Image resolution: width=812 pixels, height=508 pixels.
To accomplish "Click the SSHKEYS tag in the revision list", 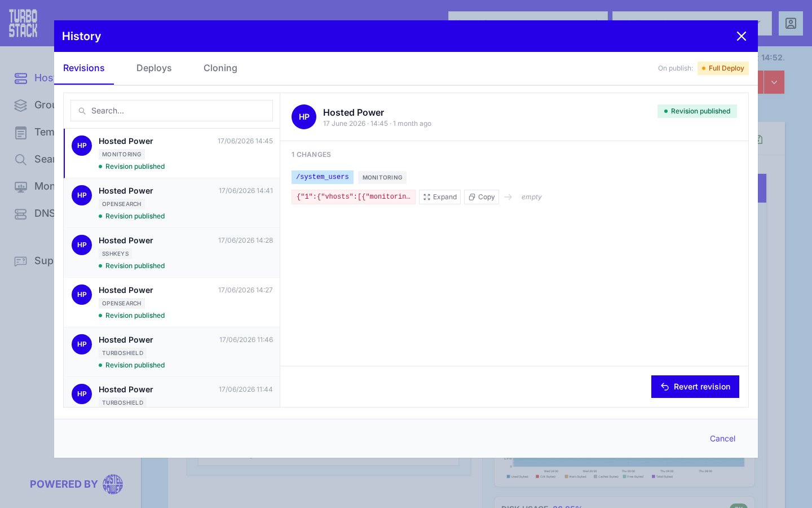I will click(116, 254).
